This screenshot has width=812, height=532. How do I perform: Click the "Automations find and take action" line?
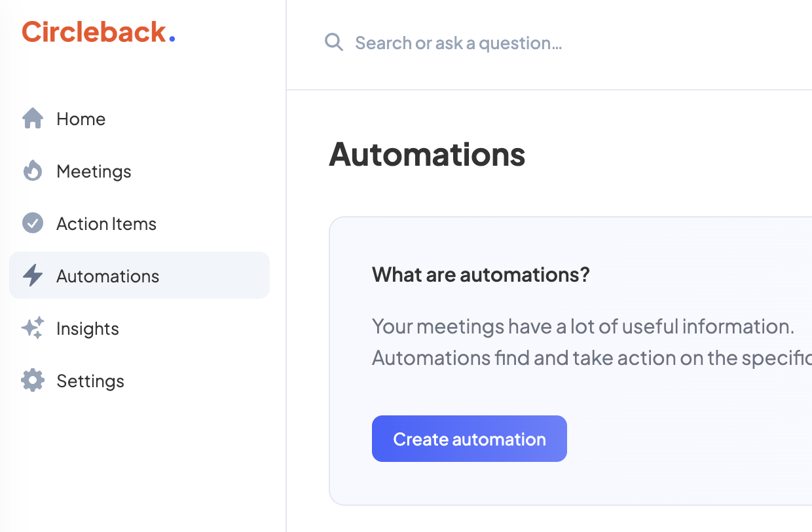coord(591,358)
